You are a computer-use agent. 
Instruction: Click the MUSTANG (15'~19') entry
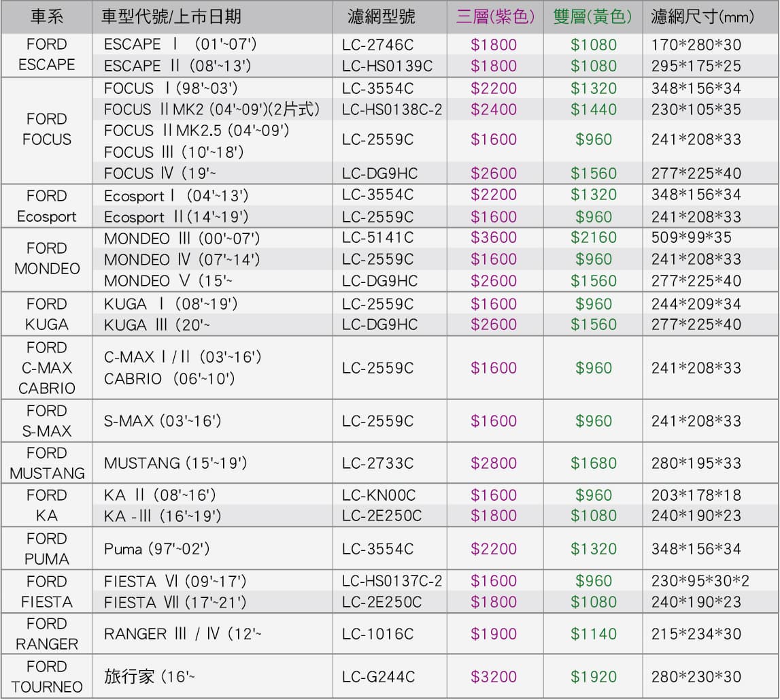pyautogui.click(x=175, y=463)
